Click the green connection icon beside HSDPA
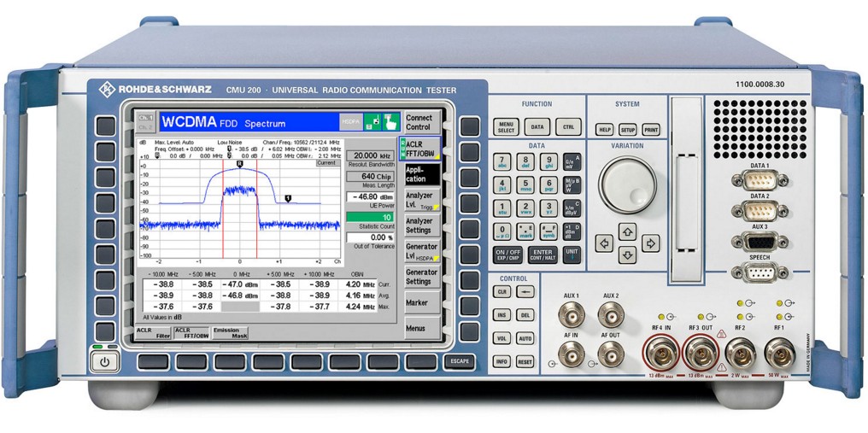 pos(372,122)
